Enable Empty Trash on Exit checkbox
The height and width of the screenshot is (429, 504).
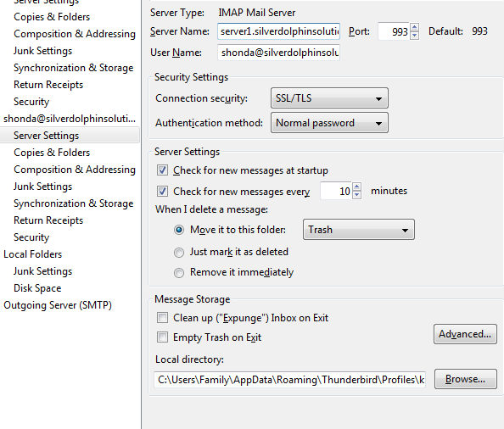pyautogui.click(x=162, y=337)
